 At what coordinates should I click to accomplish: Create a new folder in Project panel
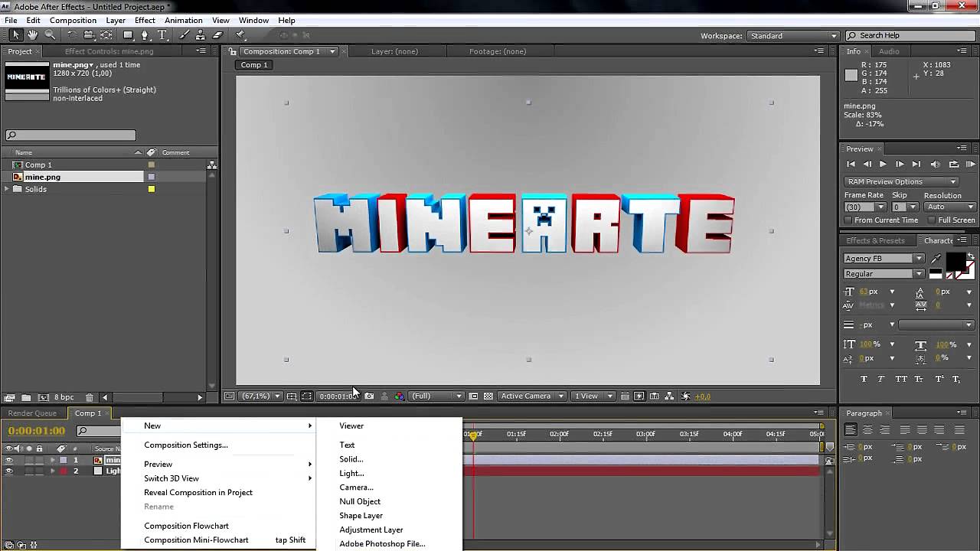(26, 398)
